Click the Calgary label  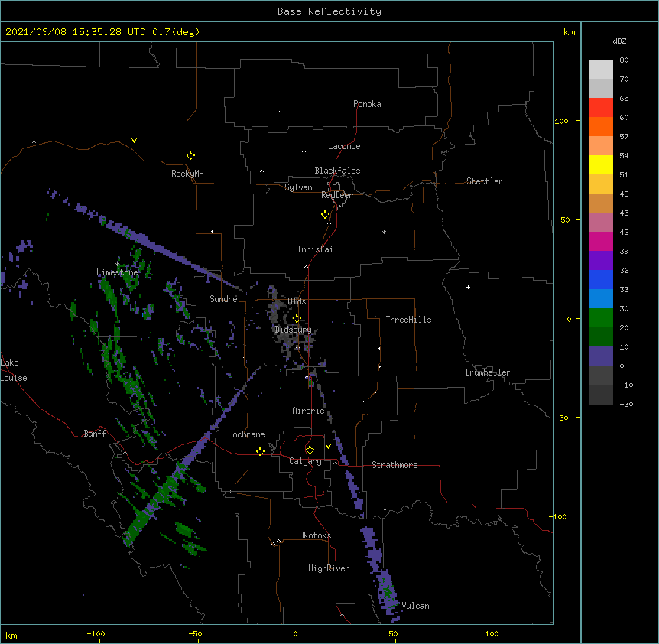[x=305, y=461]
